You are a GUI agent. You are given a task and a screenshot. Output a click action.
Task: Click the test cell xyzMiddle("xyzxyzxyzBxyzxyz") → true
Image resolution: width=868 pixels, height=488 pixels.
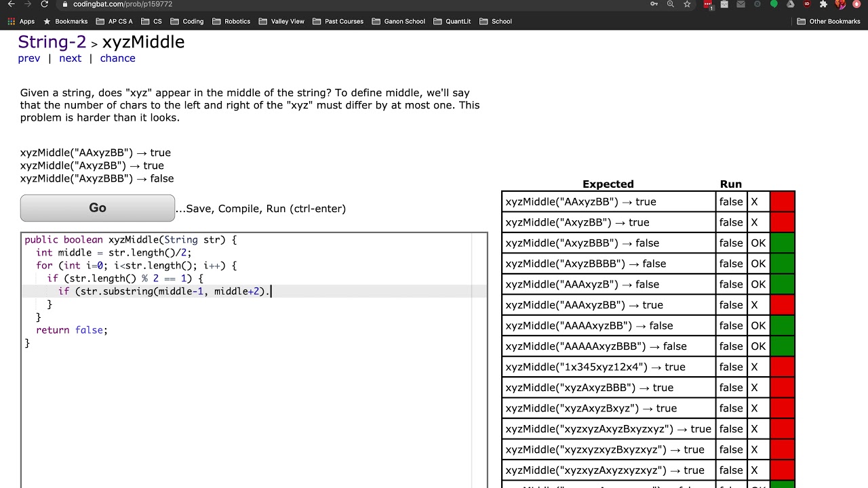(x=609, y=449)
